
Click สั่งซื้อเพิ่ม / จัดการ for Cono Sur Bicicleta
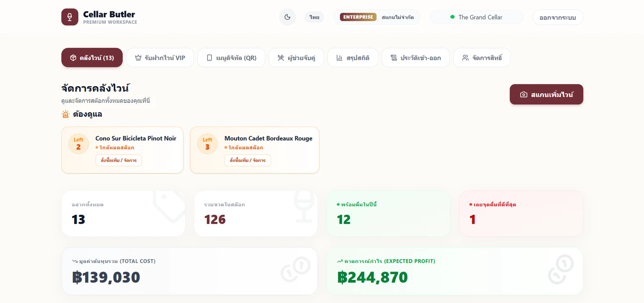pos(119,160)
